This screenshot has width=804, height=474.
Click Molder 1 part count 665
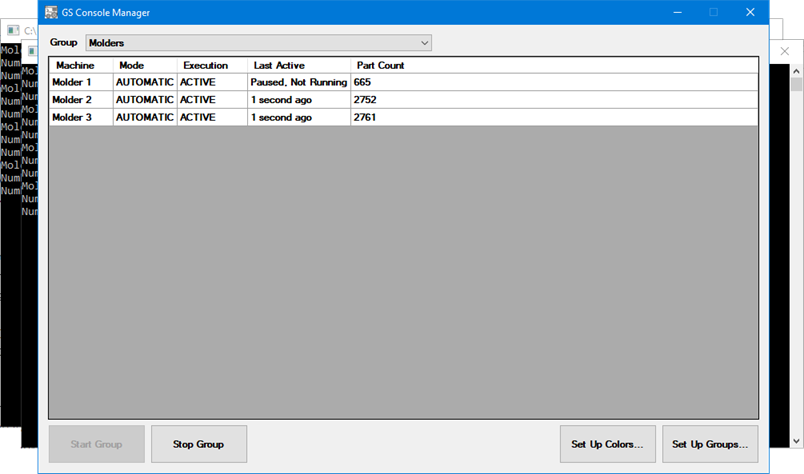(x=362, y=82)
